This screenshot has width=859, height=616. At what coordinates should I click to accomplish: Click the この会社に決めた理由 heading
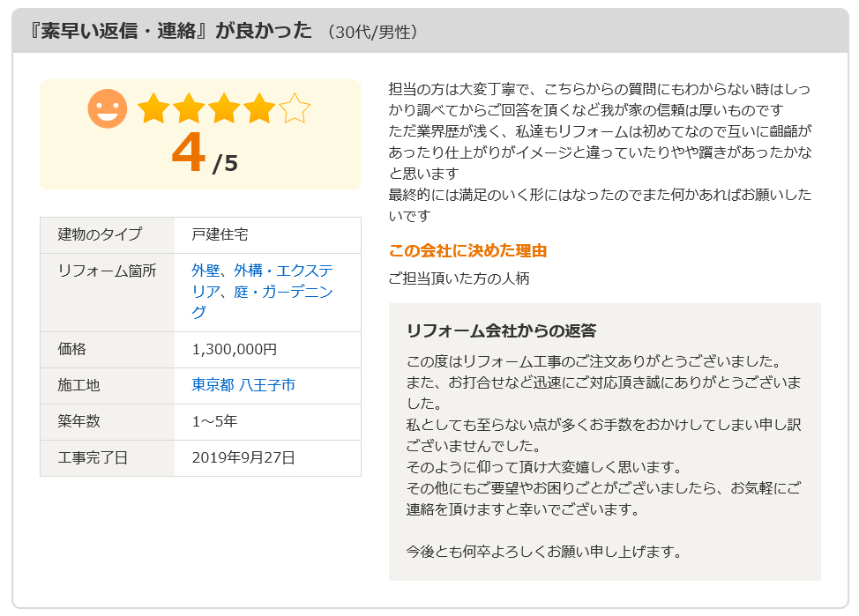click(467, 251)
